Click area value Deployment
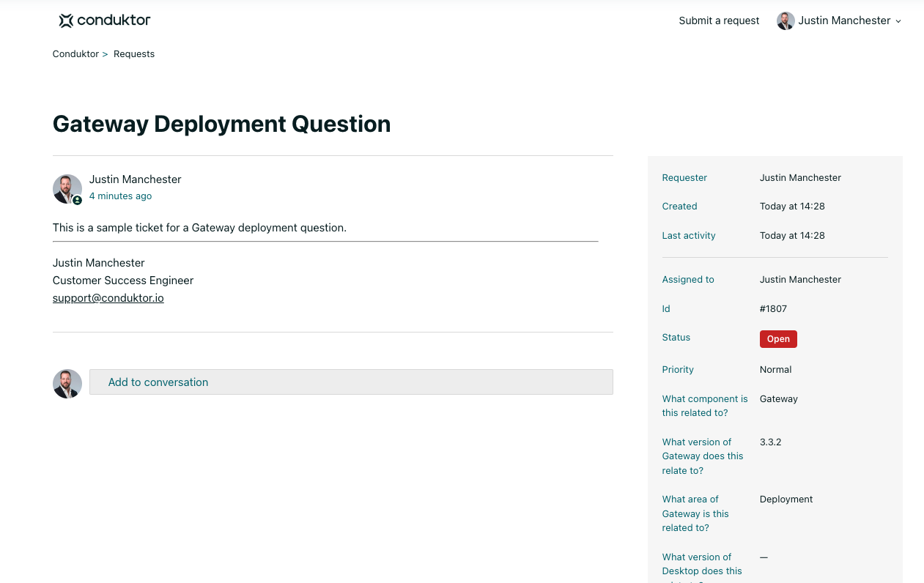This screenshot has width=924, height=583. pyautogui.click(x=786, y=500)
